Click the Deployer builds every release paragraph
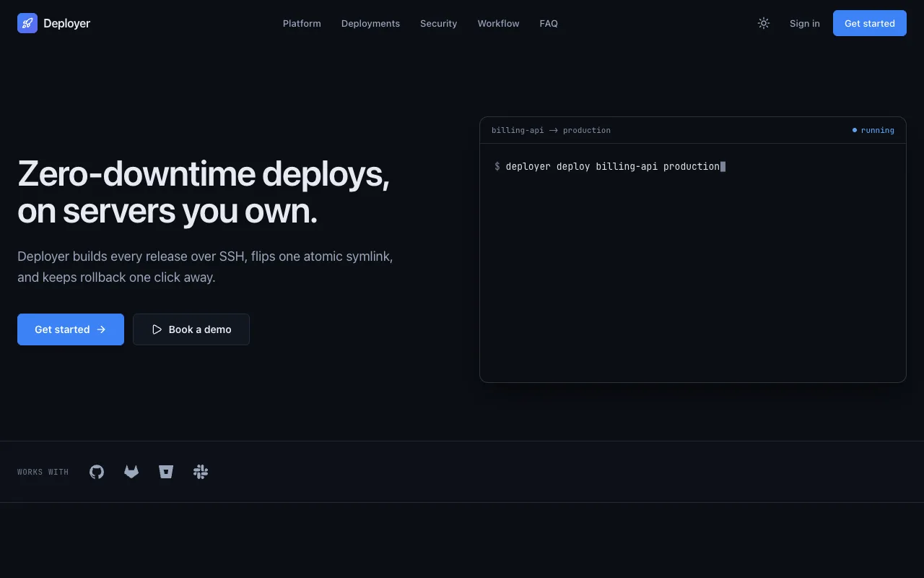924x578 pixels. click(x=205, y=267)
